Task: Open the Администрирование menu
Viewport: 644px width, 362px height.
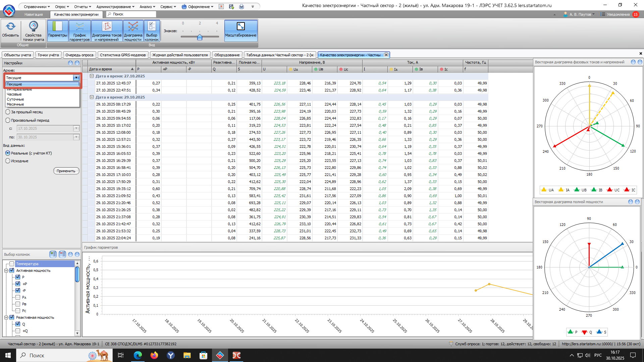Action: tap(115, 6)
